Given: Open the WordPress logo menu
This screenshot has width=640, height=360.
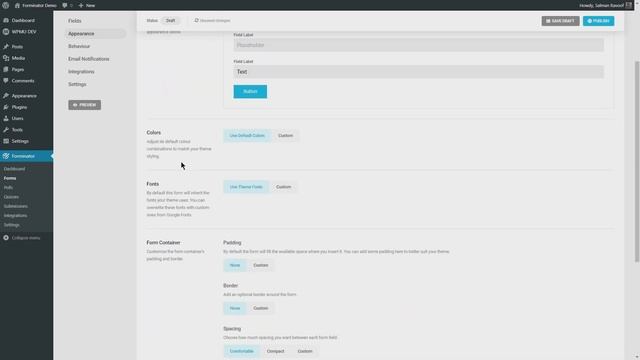Looking at the screenshot, I should [x=5, y=5].
